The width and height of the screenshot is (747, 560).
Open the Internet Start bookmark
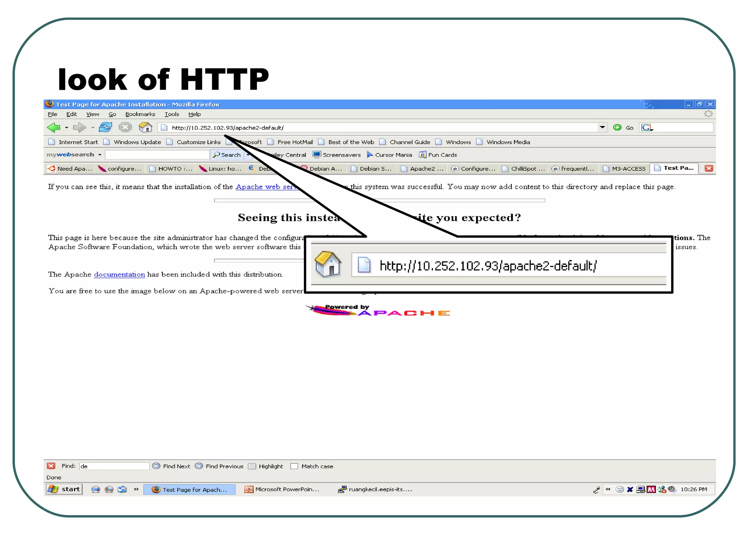[73, 142]
